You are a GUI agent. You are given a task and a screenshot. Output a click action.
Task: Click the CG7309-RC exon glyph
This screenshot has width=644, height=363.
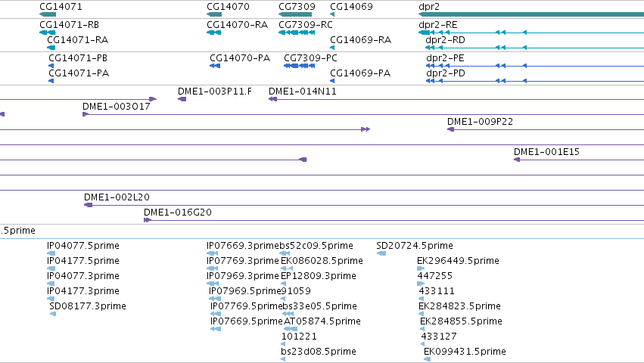pos(297,33)
